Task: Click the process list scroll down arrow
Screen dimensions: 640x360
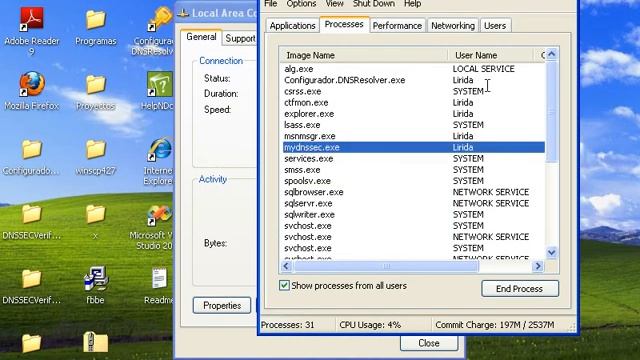Action: pyautogui.click(x=551, y=253)
